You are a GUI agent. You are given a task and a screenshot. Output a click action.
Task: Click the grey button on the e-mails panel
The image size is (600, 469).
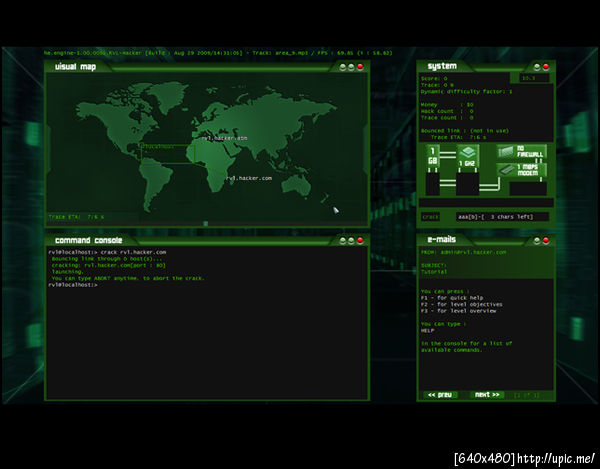537,240
